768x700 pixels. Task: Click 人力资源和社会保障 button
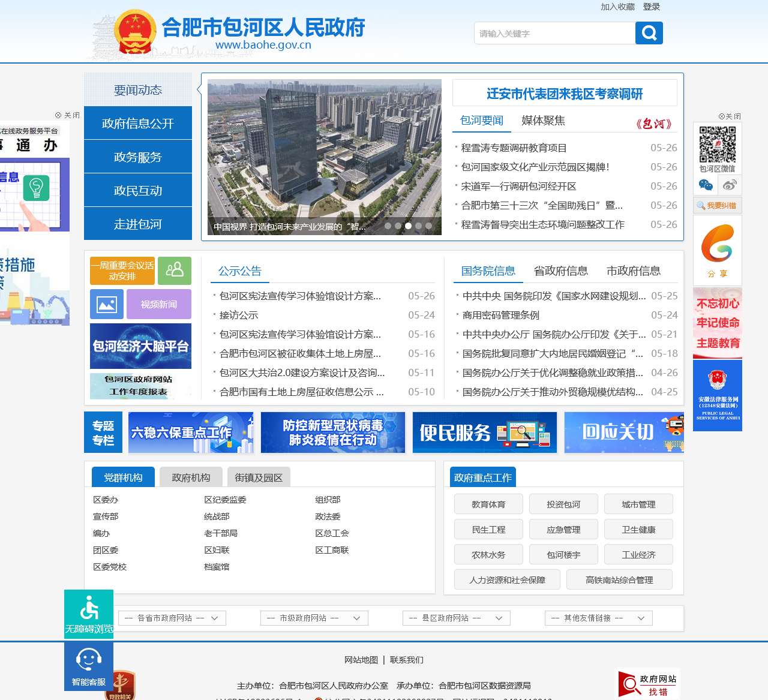click(507, 580)
